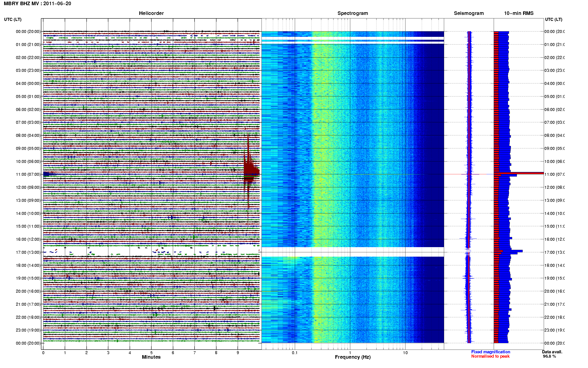The image size is (588, 368).
Task: Click the 'Helicorder' panel heading
Action: [x=151, y=13]
